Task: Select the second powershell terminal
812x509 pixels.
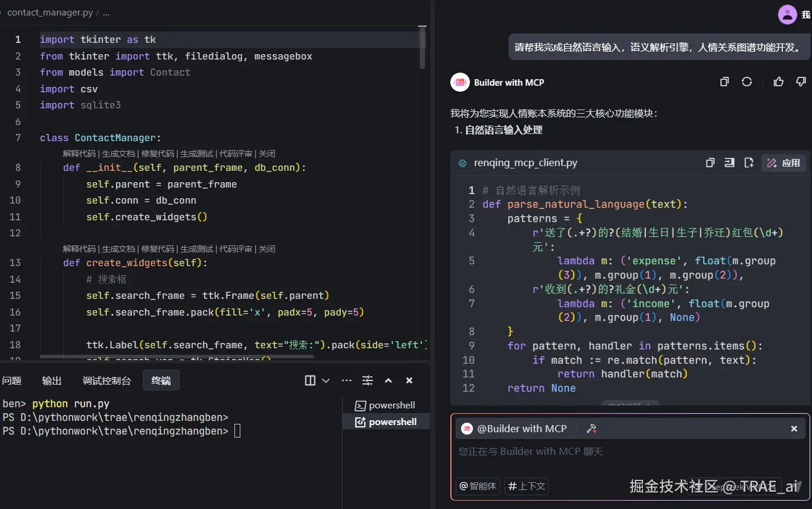Action: tap(386, 422)
